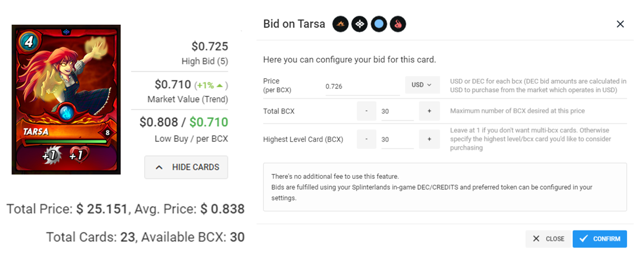Click the red flame fire element icon

pyautogui.click(x=398, y=24)
